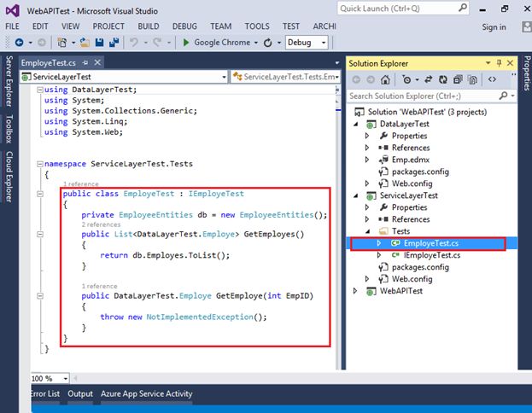Viewport: 532px width, 413px height.
Task: Open the Toolbox side tab
Action: point(9,129)
